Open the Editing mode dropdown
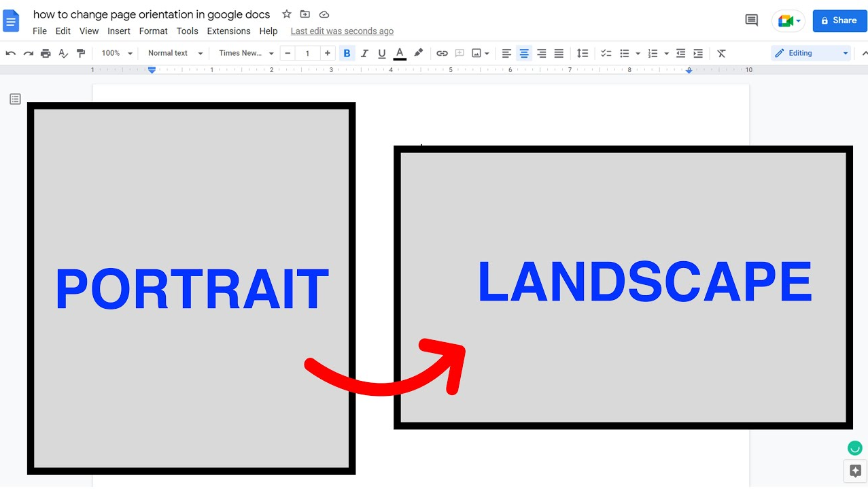 [x=811, y=53]
